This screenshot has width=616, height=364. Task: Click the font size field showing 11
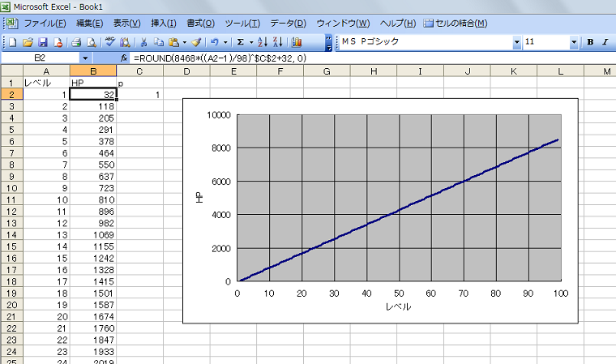(546, 41)
